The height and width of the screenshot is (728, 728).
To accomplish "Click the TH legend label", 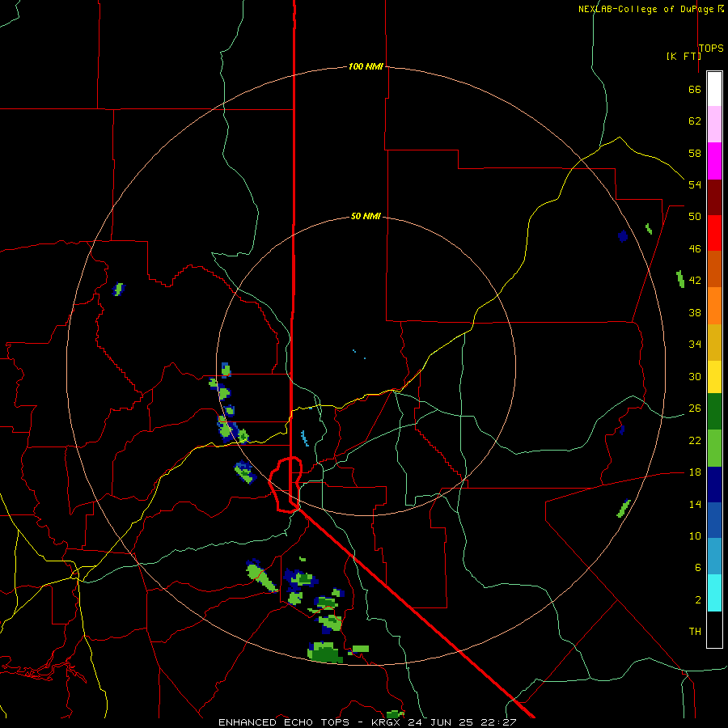I will pos(695,632).
